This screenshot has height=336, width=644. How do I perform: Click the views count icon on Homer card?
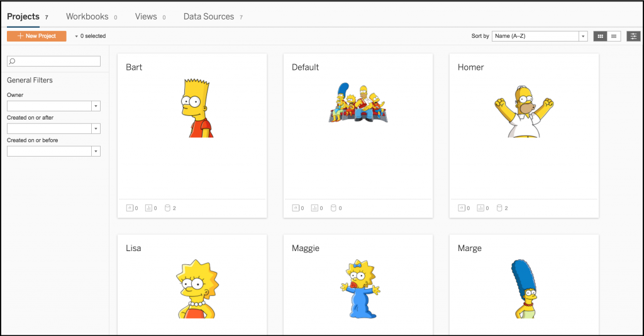pyautogui.click(x=480, y=208)
